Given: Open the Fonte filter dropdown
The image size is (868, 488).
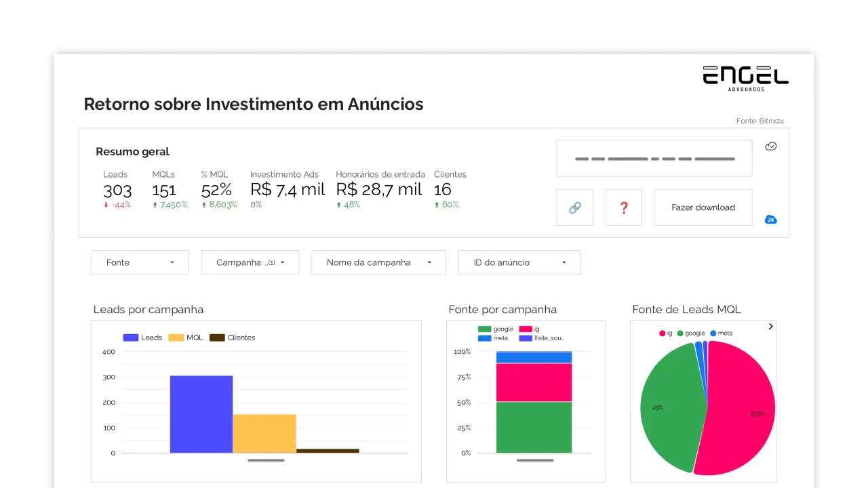Looking at the screenshot, I should click(139, 262).
